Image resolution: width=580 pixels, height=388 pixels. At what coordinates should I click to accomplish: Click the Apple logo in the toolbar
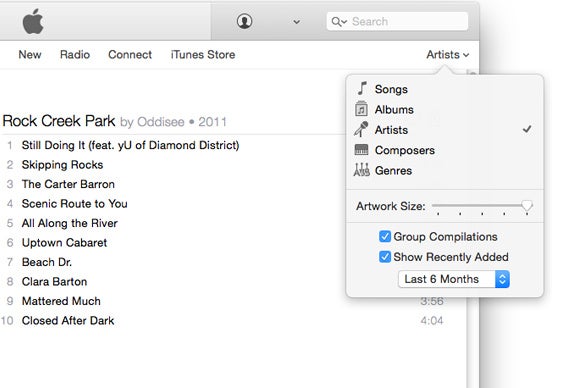point(33,21)
